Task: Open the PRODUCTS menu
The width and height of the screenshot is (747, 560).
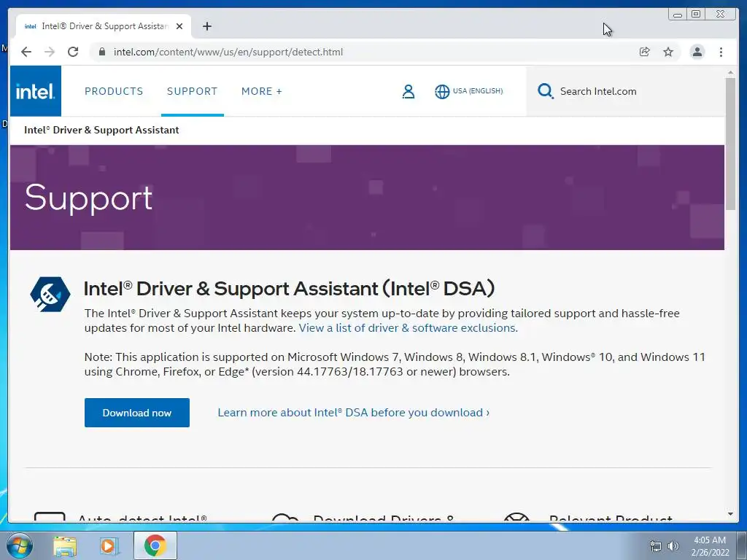Action: [x=114, y=91]
